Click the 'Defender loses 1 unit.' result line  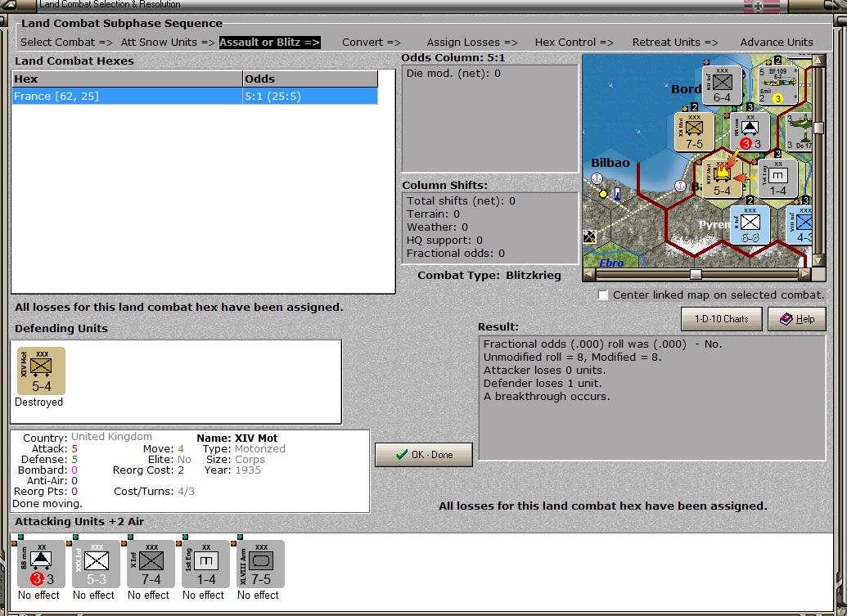point(543,384)
